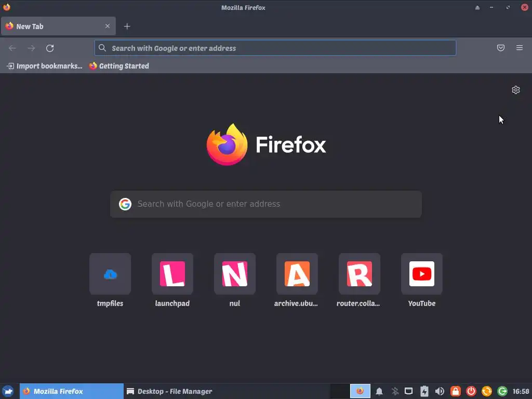Click the empty workspace pager cell
The image size is (532, 399).
(340, 391)
